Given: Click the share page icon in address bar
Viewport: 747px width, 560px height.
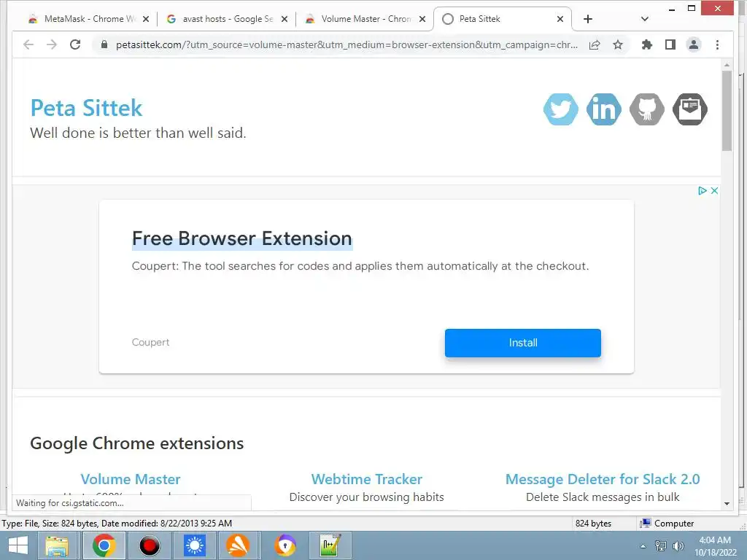Looking at the screenshot, I should point(595,44).
